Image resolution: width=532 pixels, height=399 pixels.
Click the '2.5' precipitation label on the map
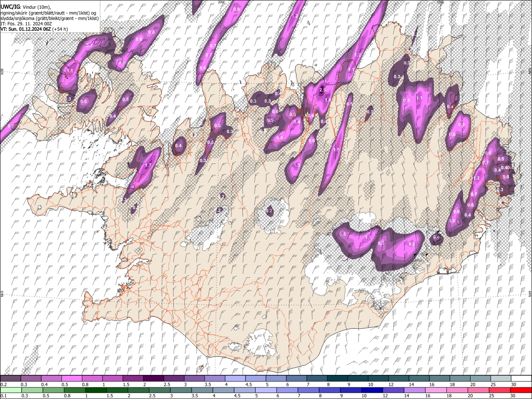(x=322, y=90)
